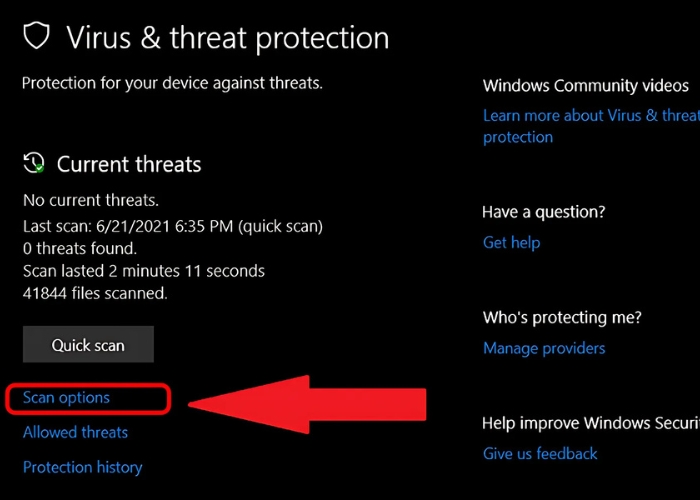Click the Help improve Windows Security heading
Screen dimensions: 700x500
click(x=590, y=423)
